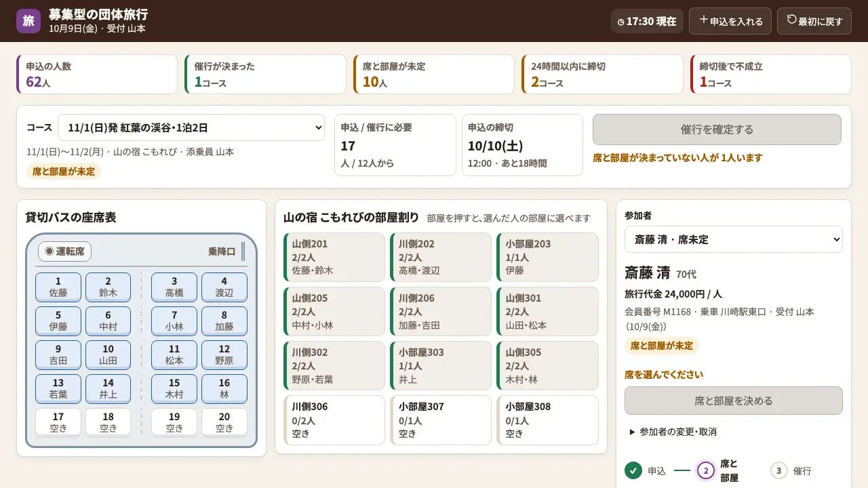
Task: Click the 催行が決まった 1コース card
Action: click(265, 74)
